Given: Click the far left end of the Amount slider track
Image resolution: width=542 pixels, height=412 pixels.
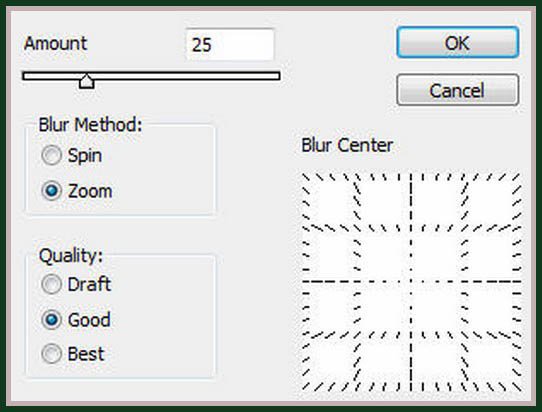Looking at the screenshot, I should [x=26, y=76].
